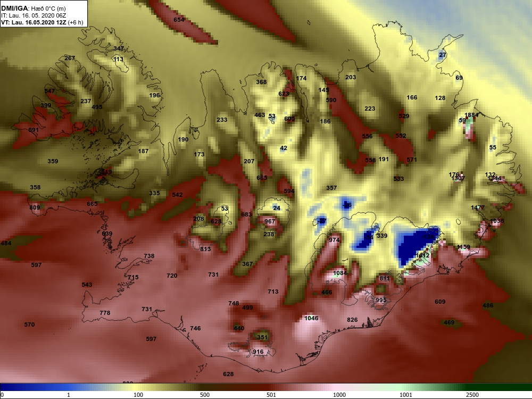Click the 'VT: Lau. 16.05.2020 12Z (+6 h)' line
The height and width of the screenshot is (399, 532).
point(41,22)
